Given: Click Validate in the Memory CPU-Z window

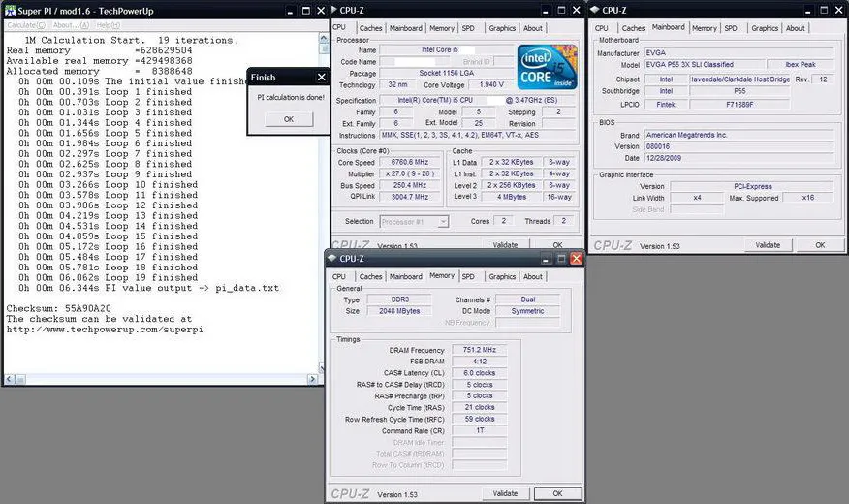Looking at the screenshot, I should coord(505,493).
